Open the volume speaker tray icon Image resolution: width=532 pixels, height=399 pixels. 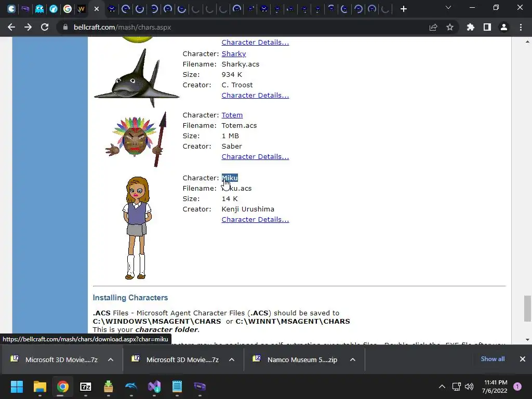(469, 387)
